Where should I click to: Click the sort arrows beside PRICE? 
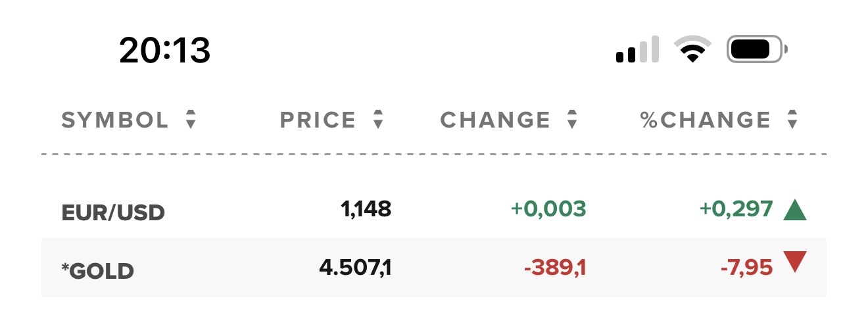click(377, 120)
